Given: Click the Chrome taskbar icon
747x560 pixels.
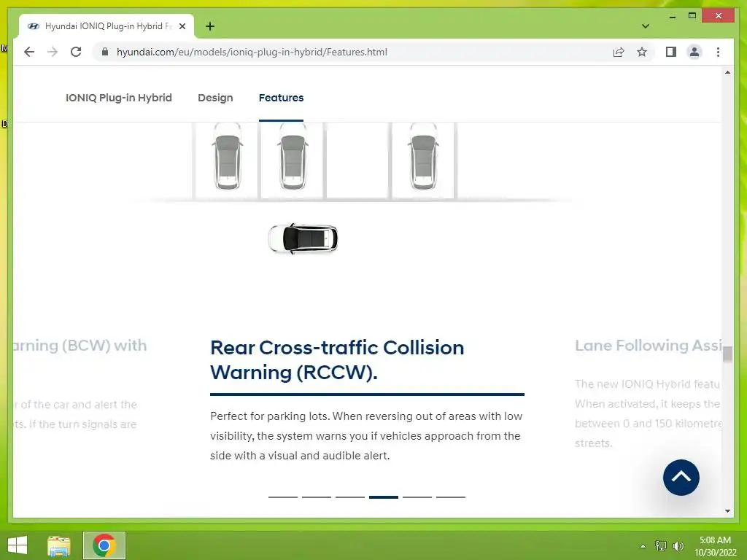Looking at the screenshot, I should click(104, 545).
